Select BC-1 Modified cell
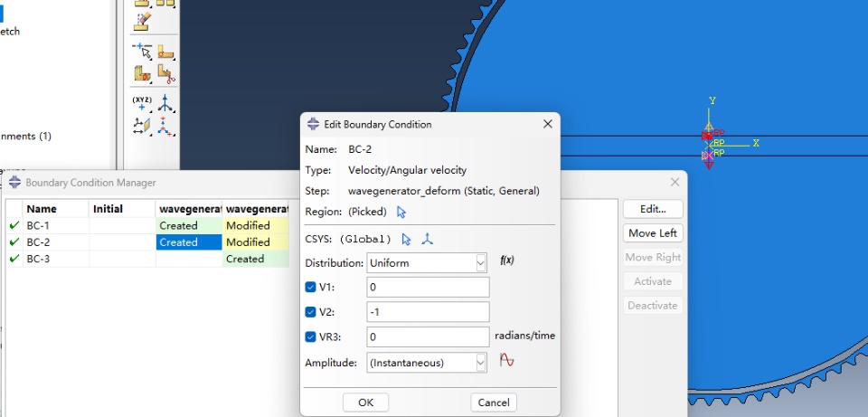868x417 pixels. [255, 225]
